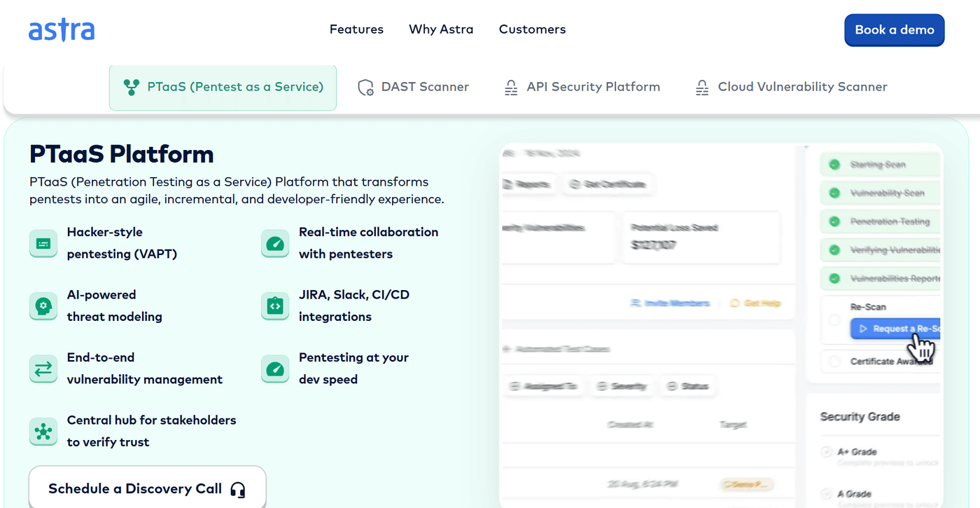Click the Hacker-style pentesting icon
The width and height of the screenshot is (980, 508).
coord(43,244)
